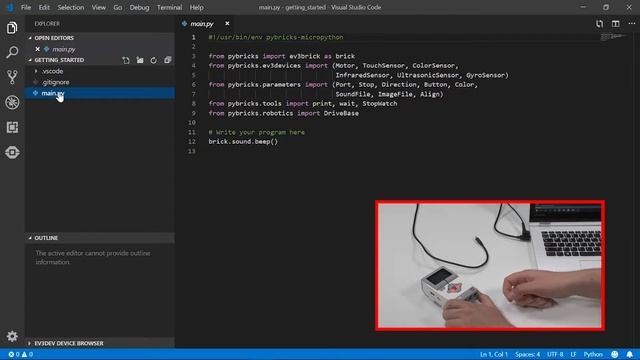Screen dimensions: 640x360
Task: Open the EV3 device icon in activity bar
Action: [12, 152]
